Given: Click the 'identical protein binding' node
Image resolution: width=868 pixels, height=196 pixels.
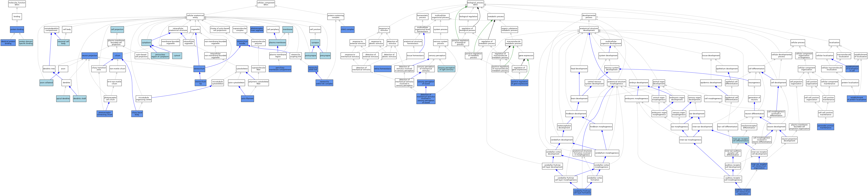Looking at the screenshot, I should pos(8,42).
